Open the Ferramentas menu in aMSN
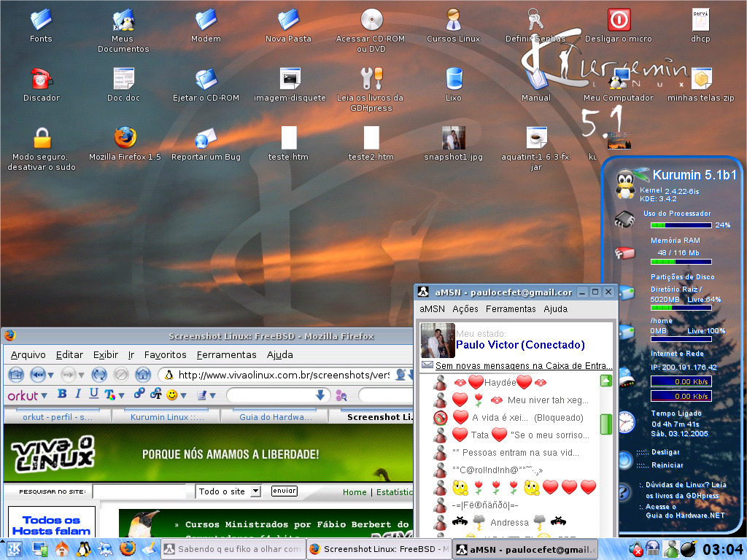The height and width of the screenshot is (560, 747). pos(511,309)
